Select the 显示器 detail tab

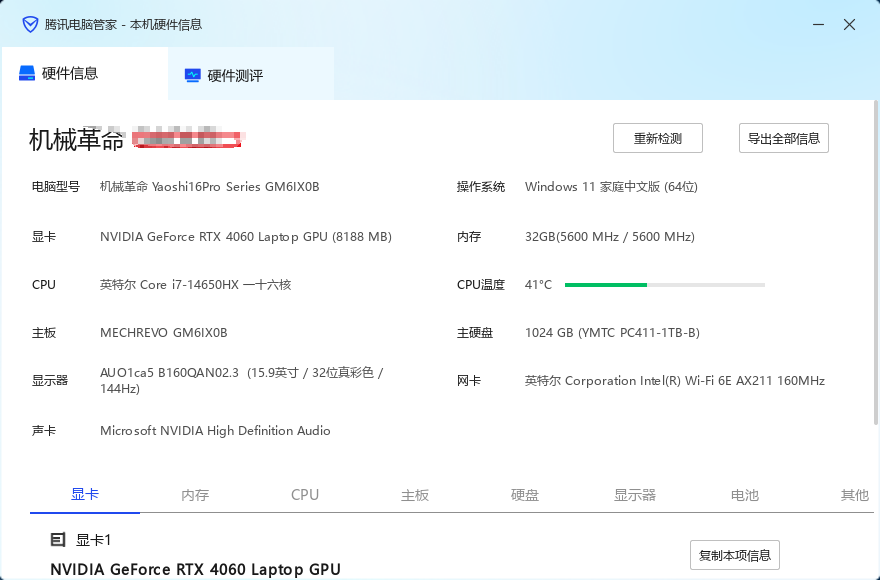pos(635,495)
